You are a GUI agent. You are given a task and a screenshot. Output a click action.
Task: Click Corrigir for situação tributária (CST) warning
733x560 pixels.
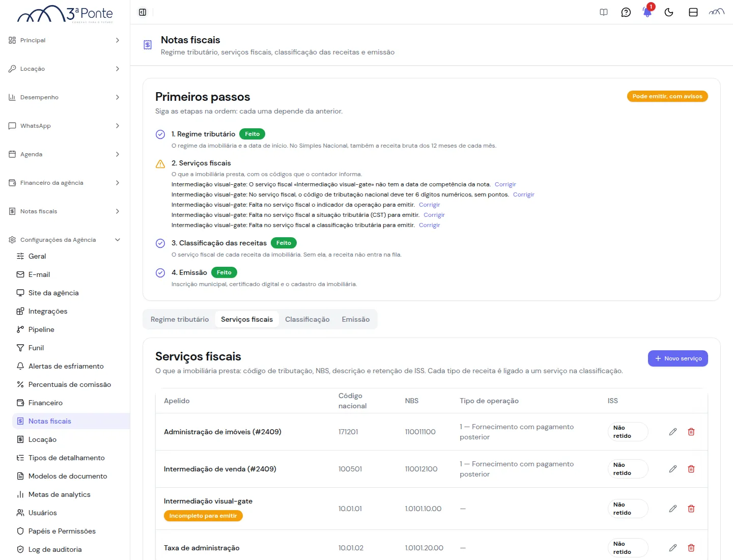(x=434, y=215)
